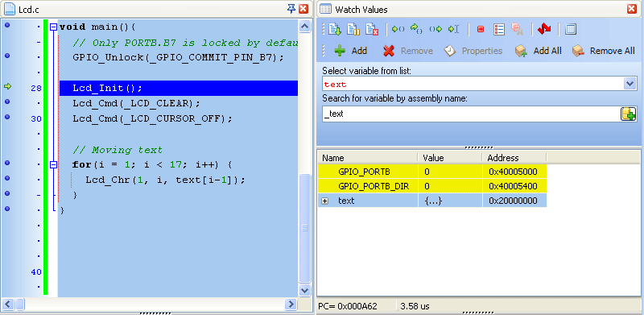Click the assembly name search field
The image size is (644, 315).
[471, 114]
